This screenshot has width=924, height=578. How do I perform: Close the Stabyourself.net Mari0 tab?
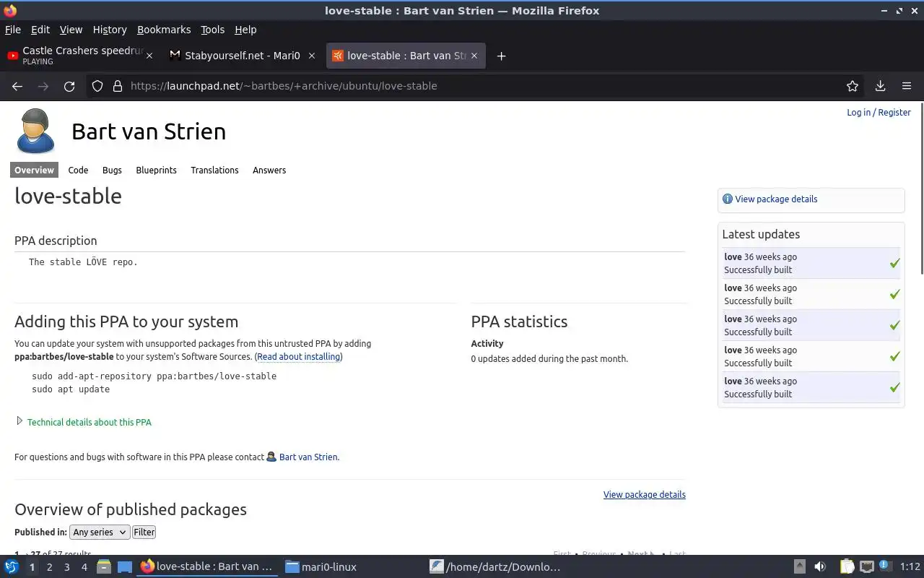pyautogui.click(x=312, y=56)
